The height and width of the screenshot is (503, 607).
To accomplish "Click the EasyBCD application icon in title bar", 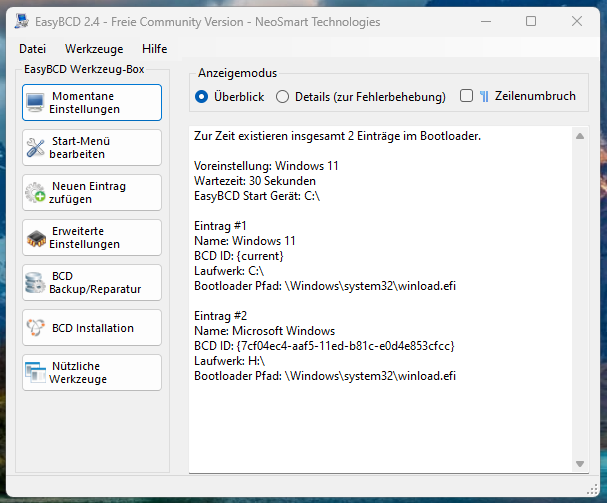I will [22, 21].
